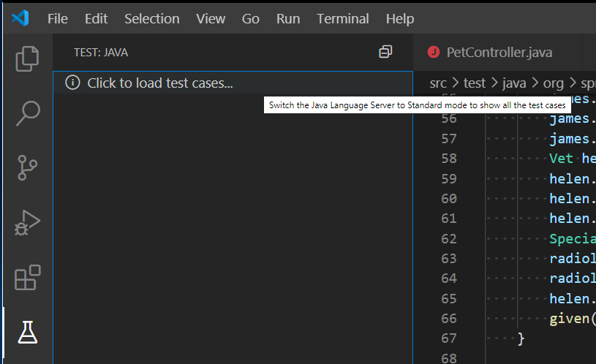This screenshot has width=596, height=364.
Task: Click the TEST: JAVA panel title
Action: pyautogui.click(x=101, y=52)
